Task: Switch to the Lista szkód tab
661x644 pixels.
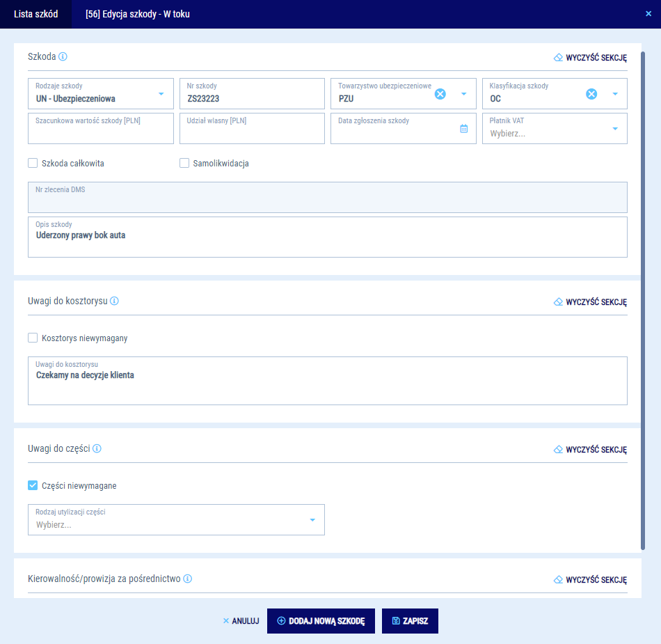Action: pos(35,14)
